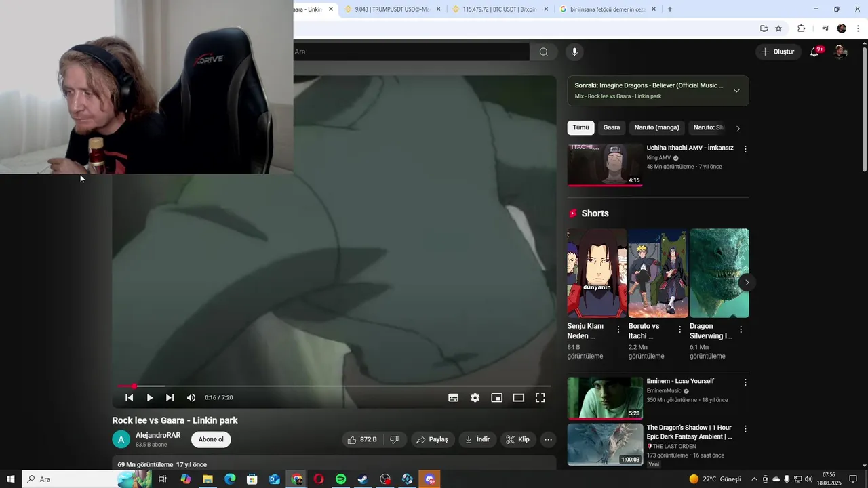Download video with İndir button
Viewport: 868px width, 488px height.
point(477,439)
